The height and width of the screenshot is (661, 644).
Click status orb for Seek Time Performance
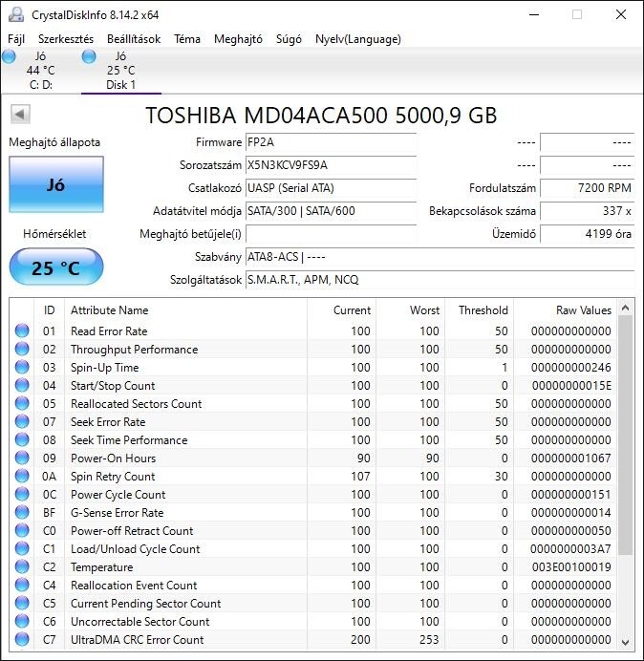22,439
